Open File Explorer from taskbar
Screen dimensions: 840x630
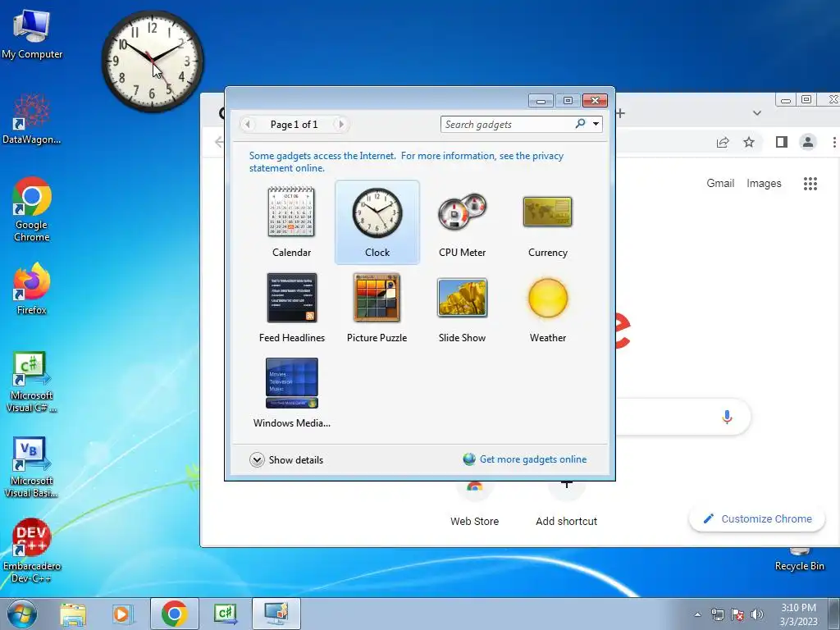[x=73, y=614]
